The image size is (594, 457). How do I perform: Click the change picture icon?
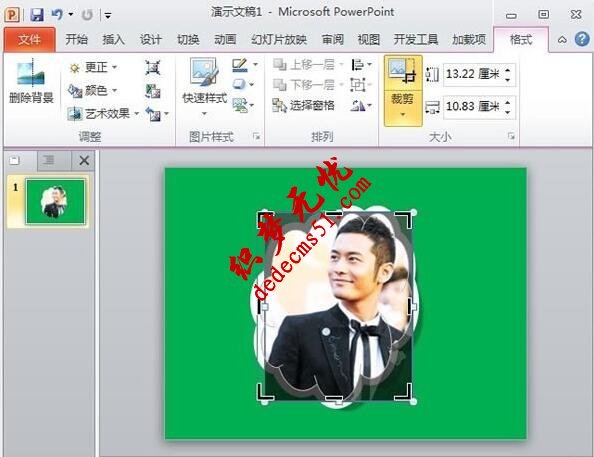tap(153, 91)
